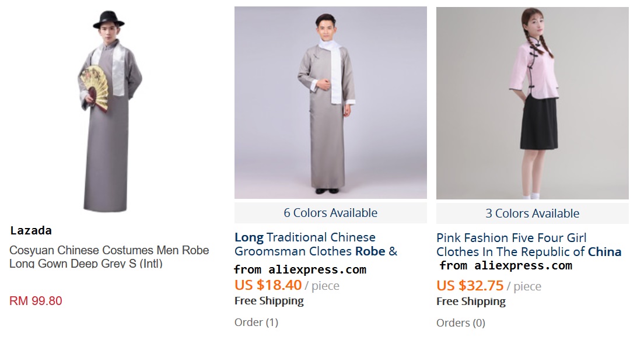Image resolution: width=644 pixels, height=347 pixels.
Task: Click from aliexpress.com under pink clothes
Action: [506, 266]
